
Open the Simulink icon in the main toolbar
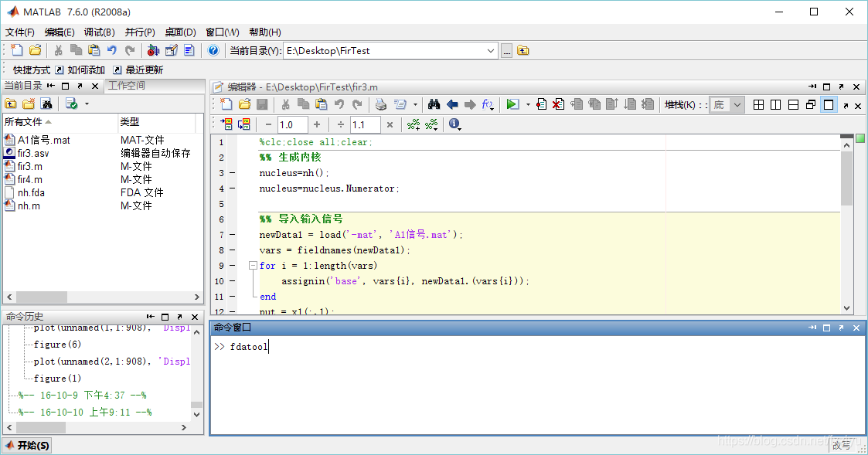pyautogui.click(x=153, y=50)
